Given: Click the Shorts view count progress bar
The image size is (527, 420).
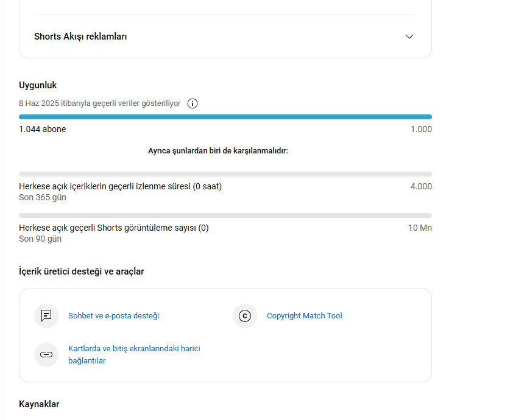Looking at the screenshot, I should pos(225,215).
